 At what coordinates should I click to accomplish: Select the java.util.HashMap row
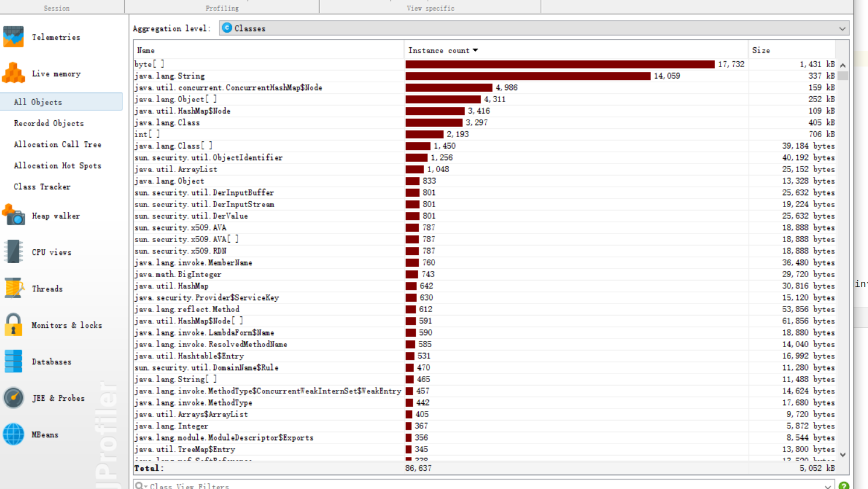(485, 286)
